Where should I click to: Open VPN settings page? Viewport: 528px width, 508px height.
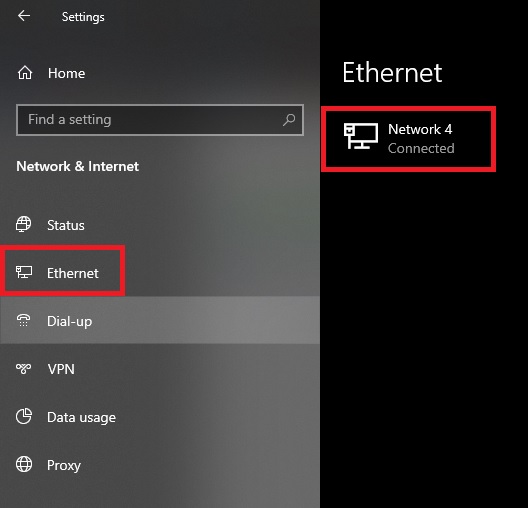tap(61, 369)
